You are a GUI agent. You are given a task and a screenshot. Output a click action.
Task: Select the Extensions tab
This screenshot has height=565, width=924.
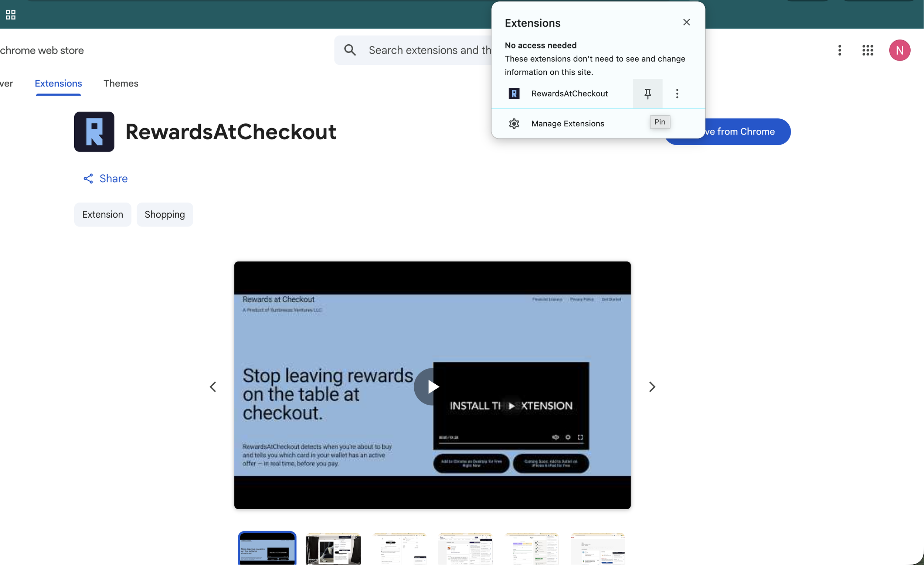point(58,83)
